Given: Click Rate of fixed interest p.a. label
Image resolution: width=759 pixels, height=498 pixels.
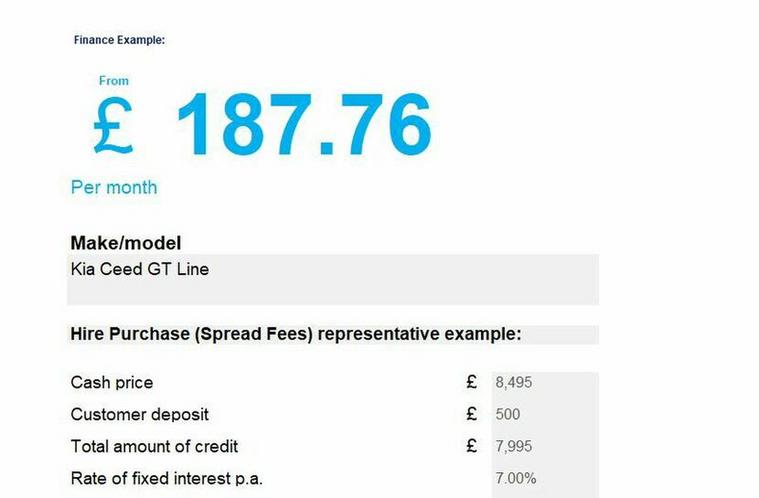Looking at the screenshot, I should (x=167, y=478).
